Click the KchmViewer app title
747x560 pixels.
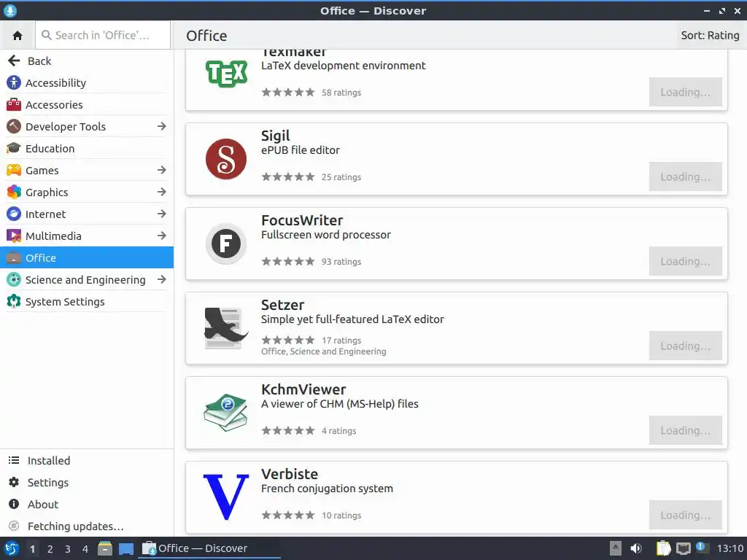(x=303, y=389)
